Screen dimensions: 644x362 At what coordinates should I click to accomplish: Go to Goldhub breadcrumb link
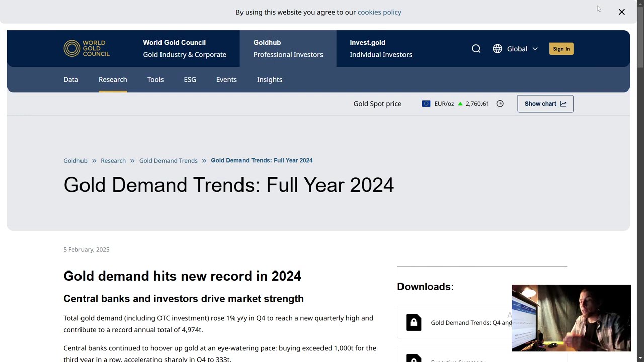(75, 160)
